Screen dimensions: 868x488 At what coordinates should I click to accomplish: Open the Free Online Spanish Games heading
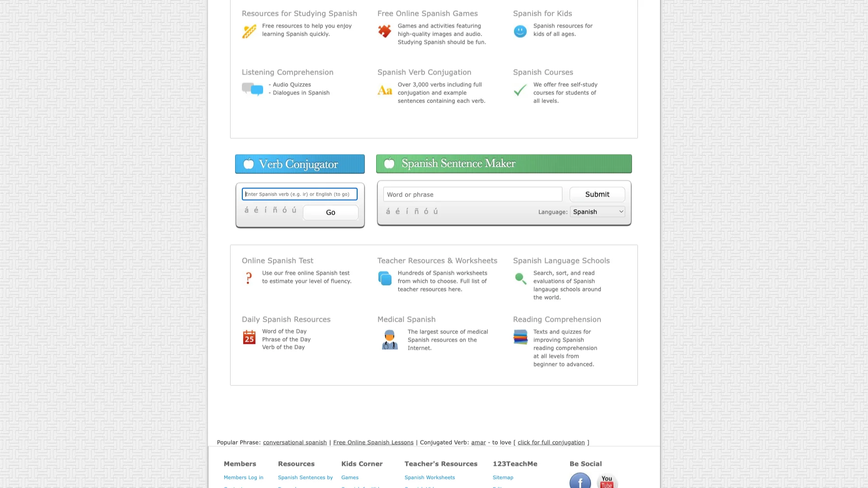427,14
